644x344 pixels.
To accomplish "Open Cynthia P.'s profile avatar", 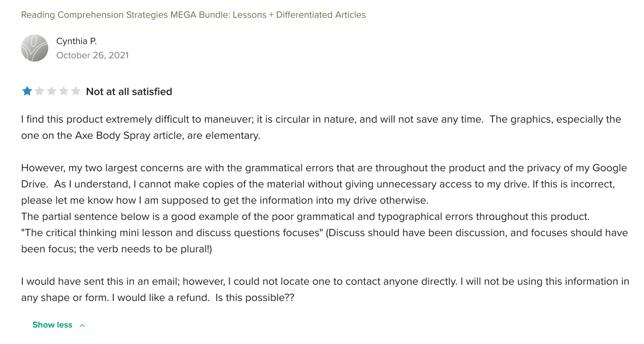I will click(x=35, y=48).
